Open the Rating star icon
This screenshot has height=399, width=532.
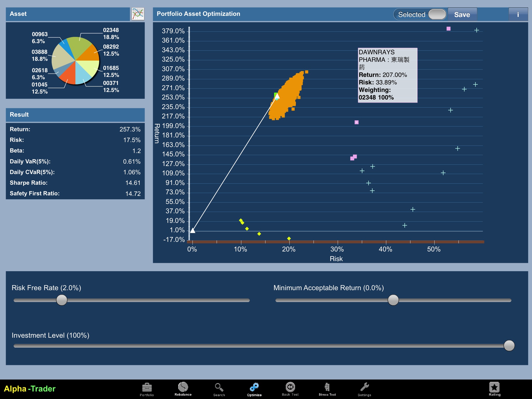[495, 389]
